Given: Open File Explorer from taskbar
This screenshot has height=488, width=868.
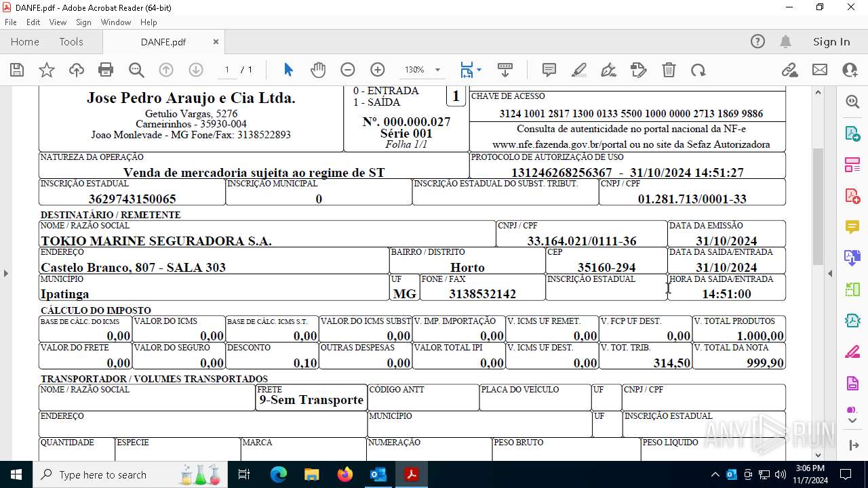Looking at the screenshot, I should pyautogui.click(x=312, y=474).
